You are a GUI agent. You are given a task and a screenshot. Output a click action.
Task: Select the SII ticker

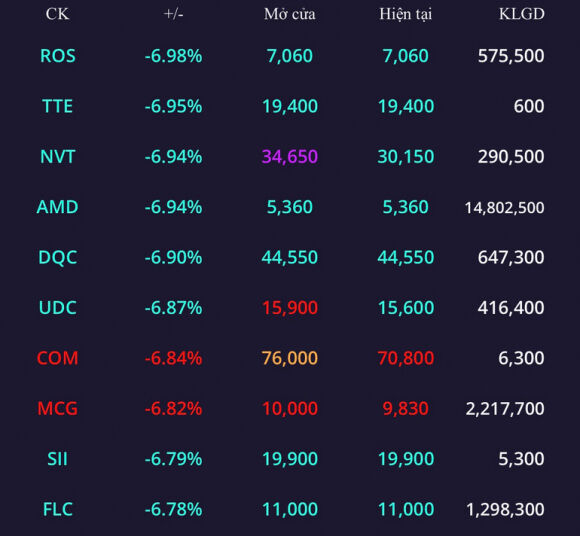click(x=58, y=459)
